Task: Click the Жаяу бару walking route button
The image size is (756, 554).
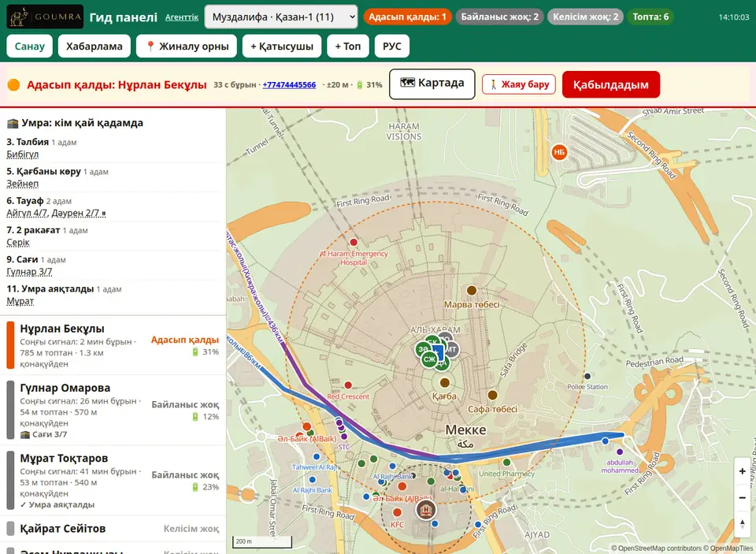Action: click(x=519, y=84)
